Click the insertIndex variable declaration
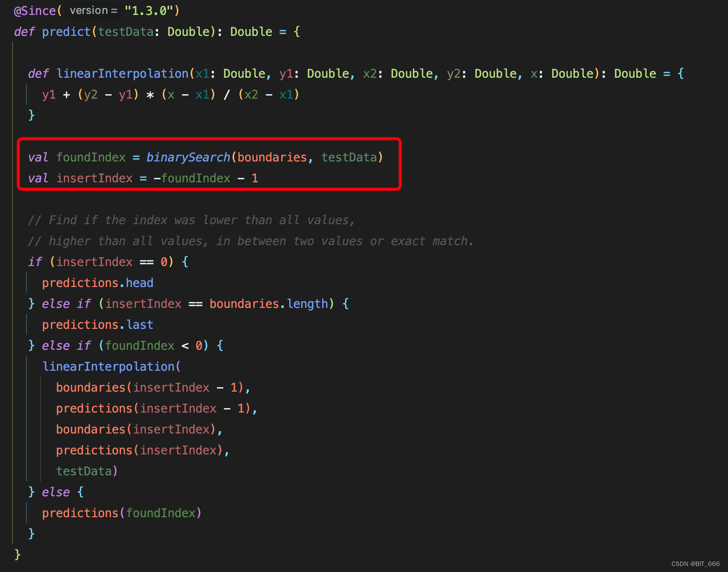This screenshot has height=572, width=728. pos(94,178)
